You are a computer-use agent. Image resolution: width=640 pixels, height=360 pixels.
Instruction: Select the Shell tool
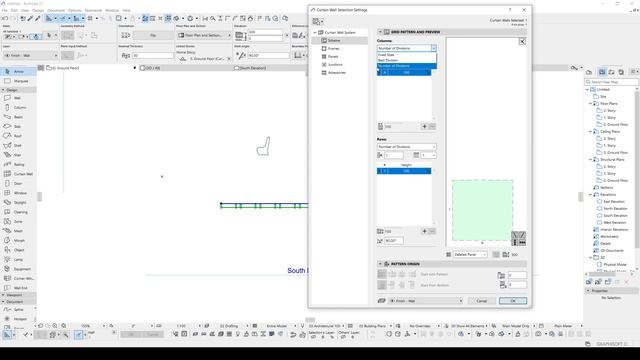coord(18,145)
